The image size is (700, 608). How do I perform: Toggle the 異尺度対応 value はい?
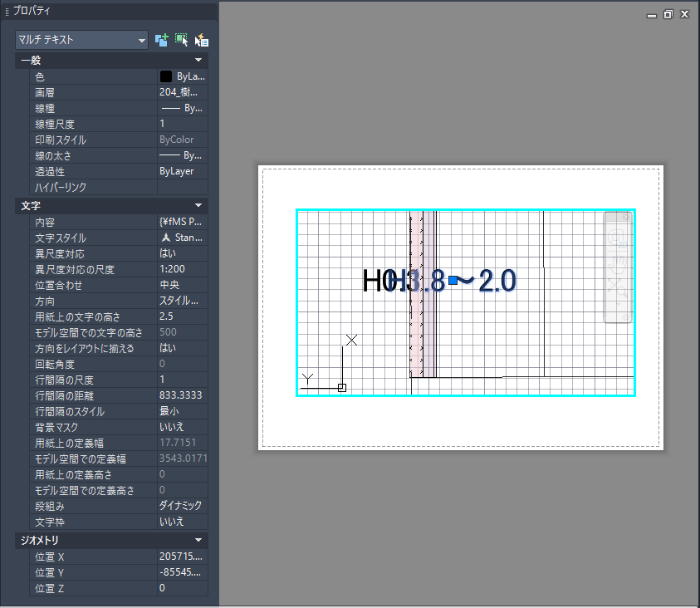tap(181, 253)
